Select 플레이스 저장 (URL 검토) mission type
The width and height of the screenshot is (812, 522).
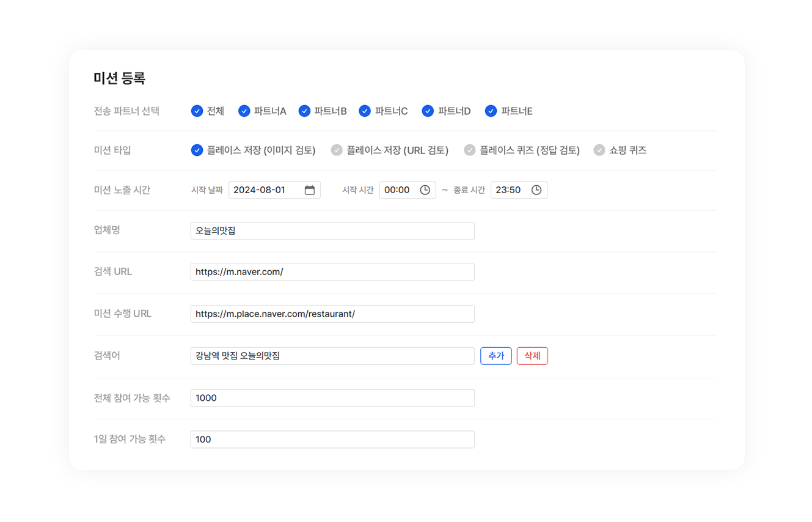click(337, 150)
